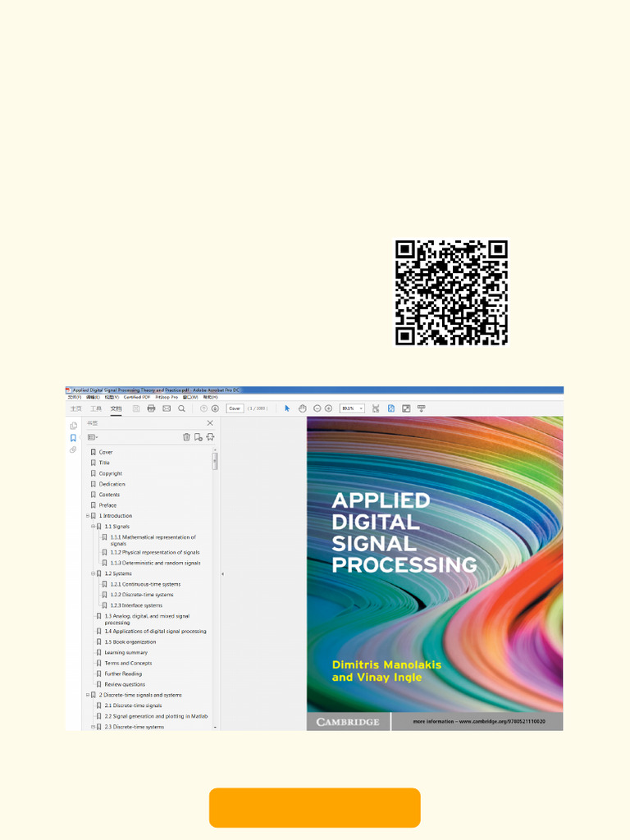Select the Title bookmark
This screenshot has height=840, width=630.
coord(104,463)
